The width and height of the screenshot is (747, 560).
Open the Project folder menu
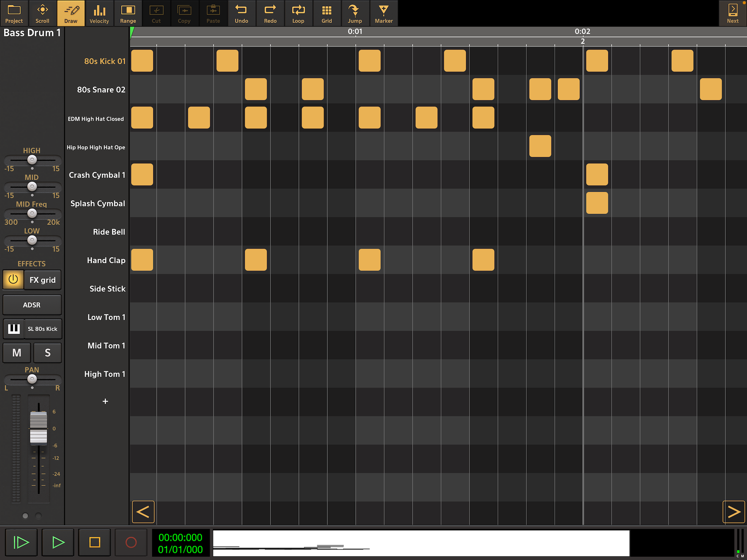(14, 13)
